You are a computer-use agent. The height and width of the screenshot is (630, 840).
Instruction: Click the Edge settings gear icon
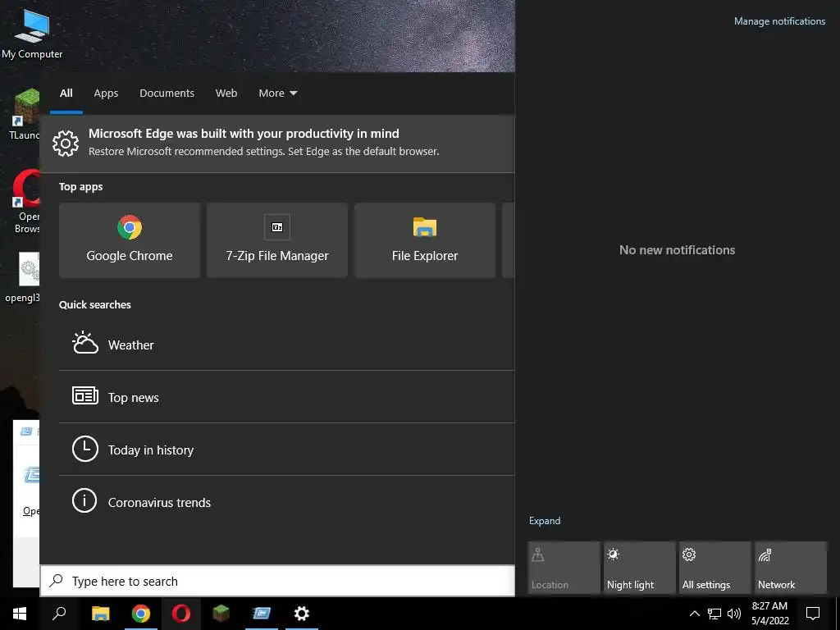pyautogui.click(x=66, y=143)
